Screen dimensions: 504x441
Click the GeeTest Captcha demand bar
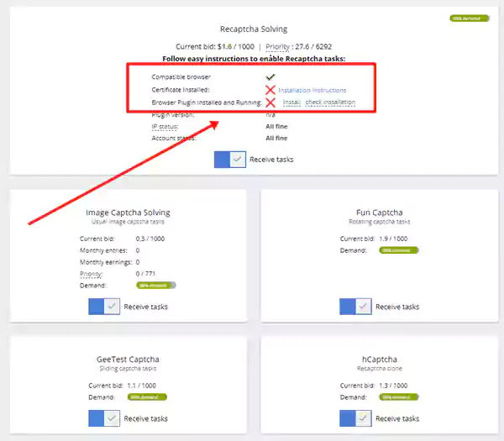click(x=147, y=397)
